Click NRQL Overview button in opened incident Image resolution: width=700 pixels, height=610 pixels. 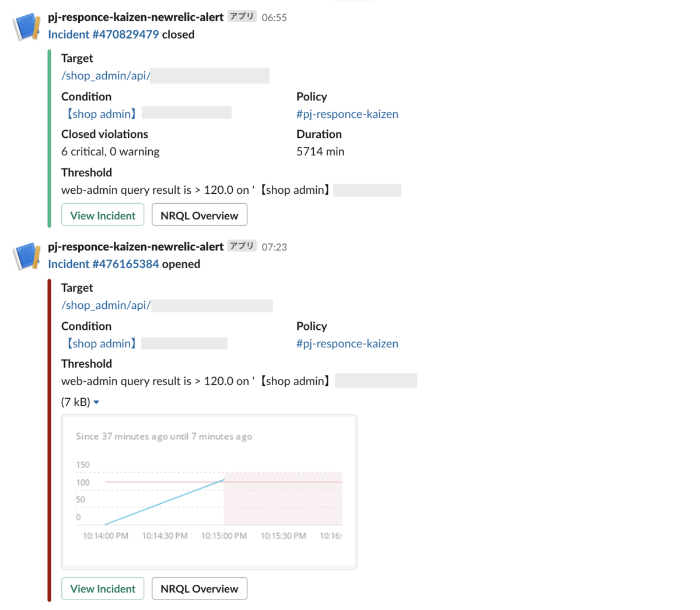[x=199, y=588]
